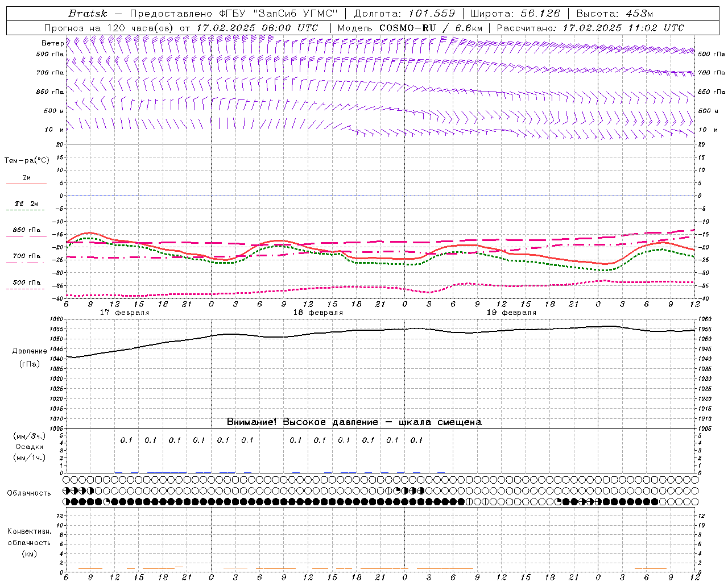Click warning "Внимание! Высокое давление — шкала смещена"

click(x=354, y=422)
